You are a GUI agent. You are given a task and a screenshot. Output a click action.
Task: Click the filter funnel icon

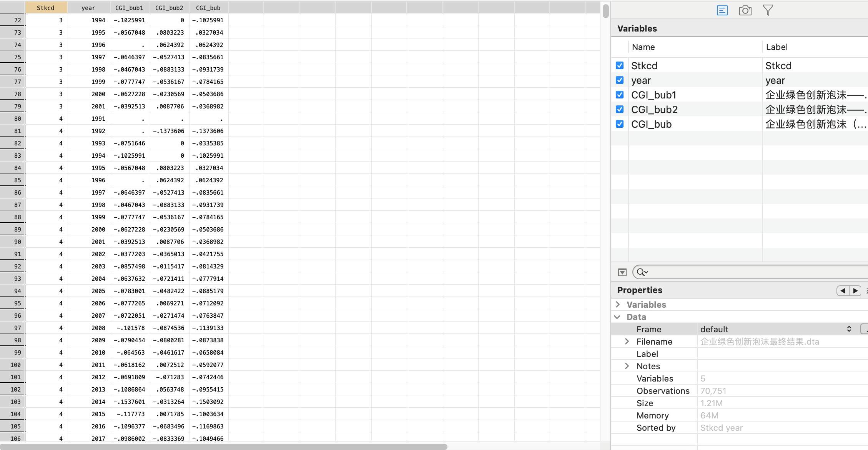(768, 10)
